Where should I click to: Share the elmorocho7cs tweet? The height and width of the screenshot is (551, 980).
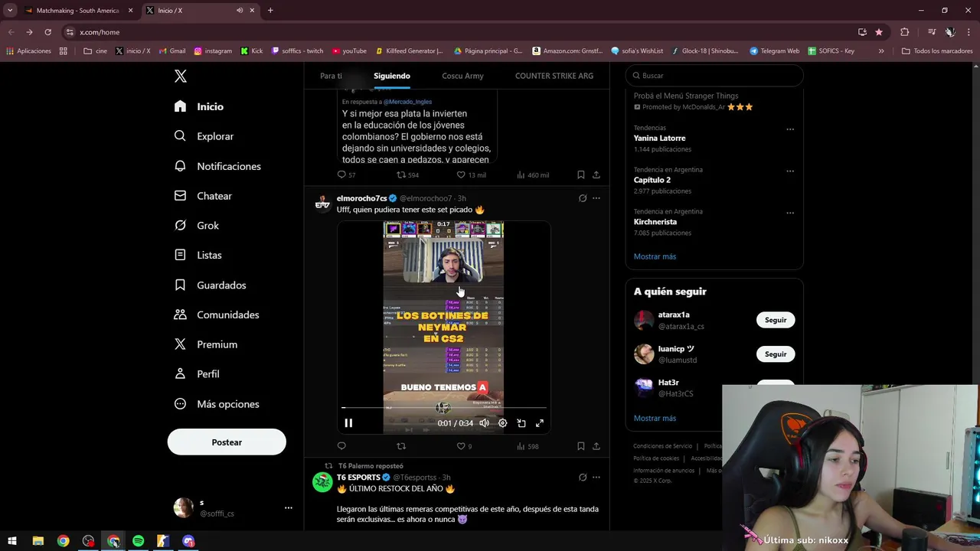[596, 446]
